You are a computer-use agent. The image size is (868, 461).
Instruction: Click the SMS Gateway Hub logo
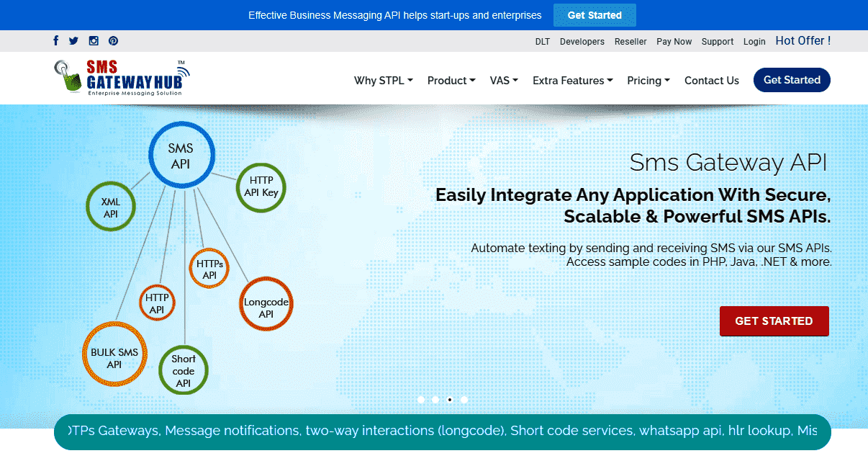122,78
